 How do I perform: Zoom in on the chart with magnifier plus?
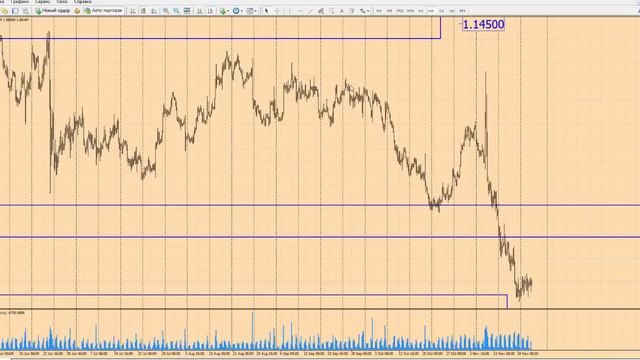click(166, 11)
